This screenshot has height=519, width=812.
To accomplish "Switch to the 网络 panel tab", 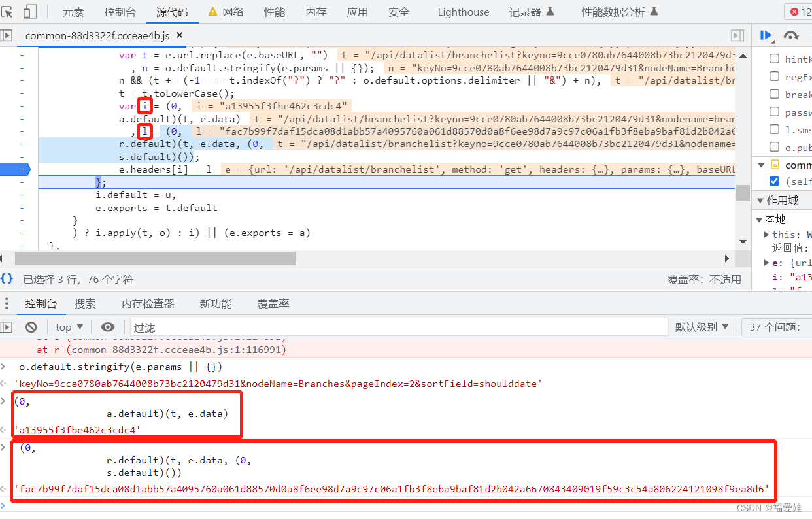I will click(x=232, y=12).
